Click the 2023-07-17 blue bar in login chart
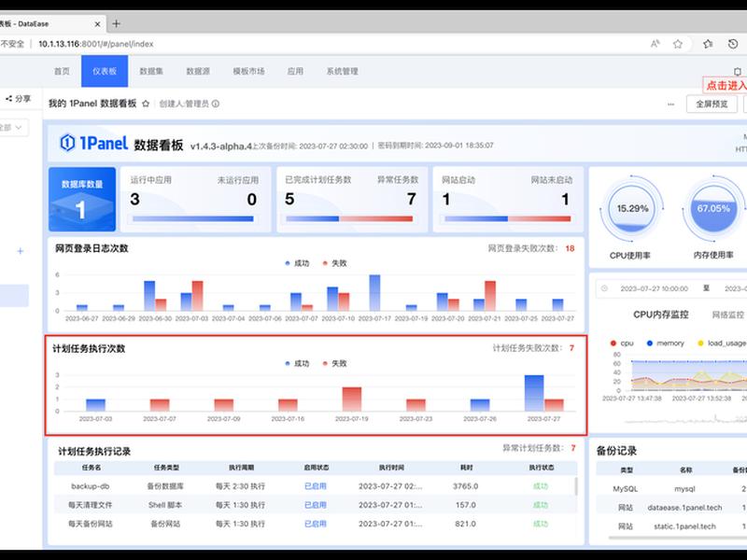Screen dimensions: 747x560 click(x=374, y=292)
